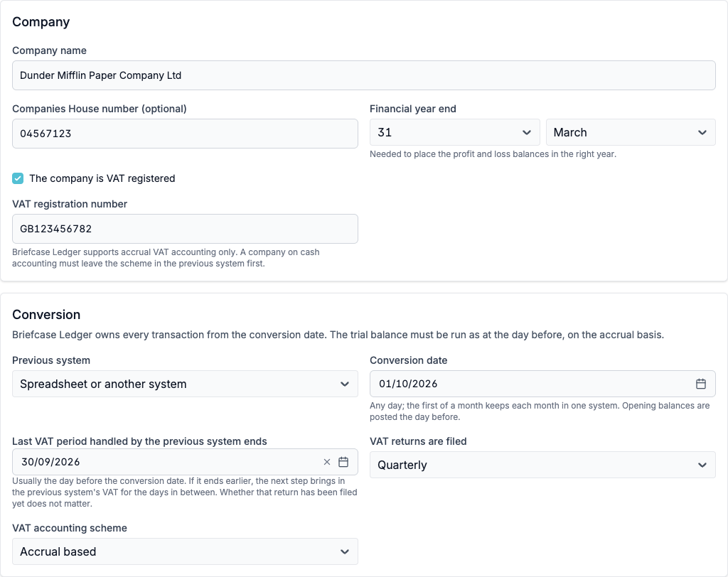Click the 'VAT returns are filed' label
Screen dimensions: 728x577
(418, 441)
